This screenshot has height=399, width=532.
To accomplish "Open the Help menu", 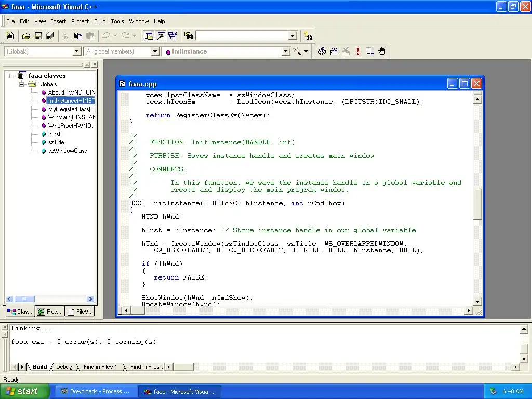I will coord(159,21).
